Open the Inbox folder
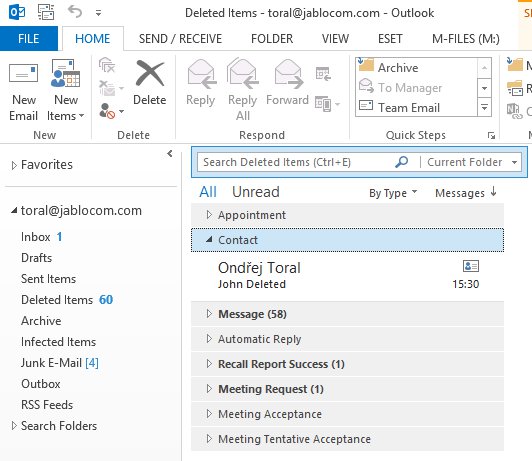Screen dimensions: 532x461 pos(36,236)
